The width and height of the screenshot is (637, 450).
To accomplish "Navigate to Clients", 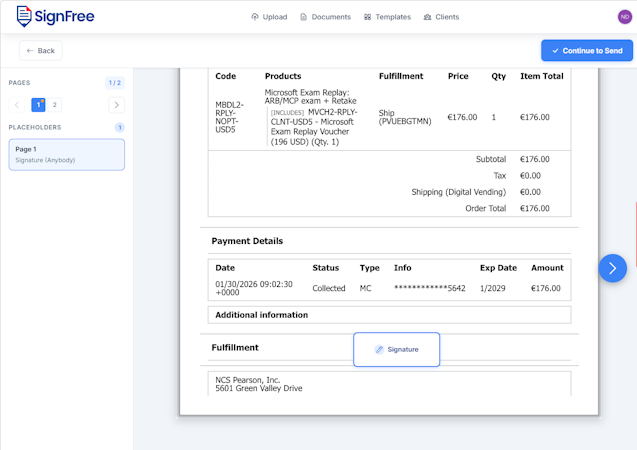I will [441, 17].
